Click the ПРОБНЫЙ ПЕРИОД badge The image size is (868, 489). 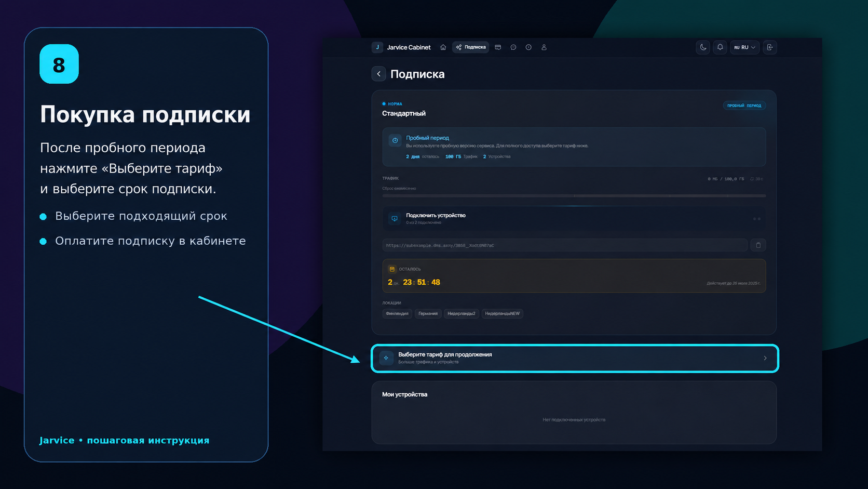(x=744, y=105)
